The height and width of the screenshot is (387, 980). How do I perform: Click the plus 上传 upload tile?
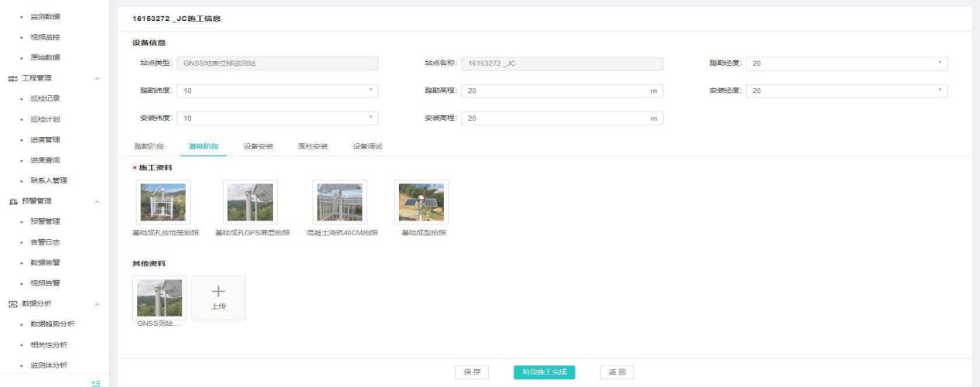(219, 297)
